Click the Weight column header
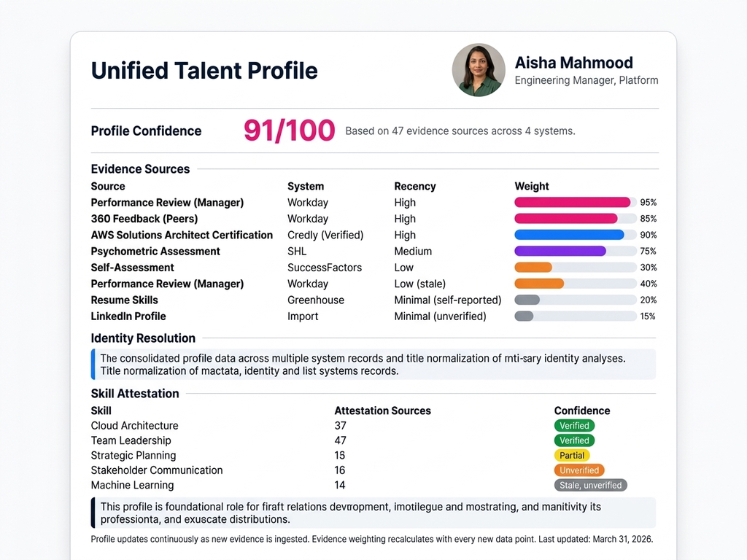747x560 pixels. pos(532,186)
